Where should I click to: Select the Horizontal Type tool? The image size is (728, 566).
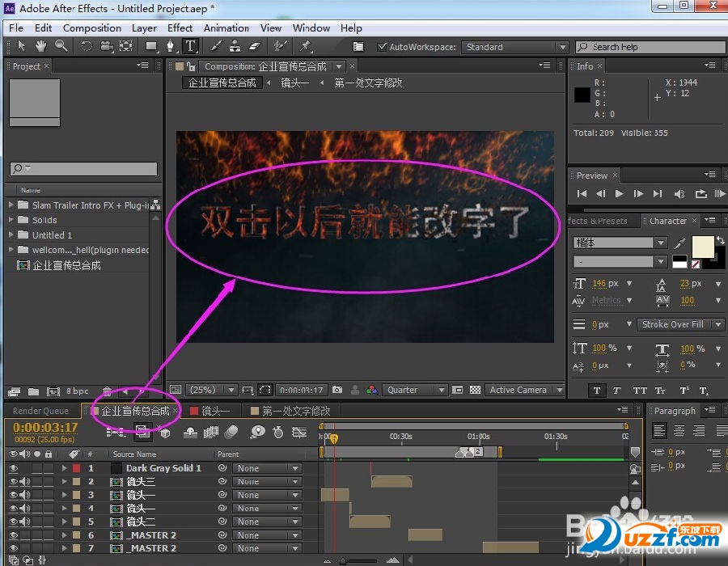click(x=190, y=46)
